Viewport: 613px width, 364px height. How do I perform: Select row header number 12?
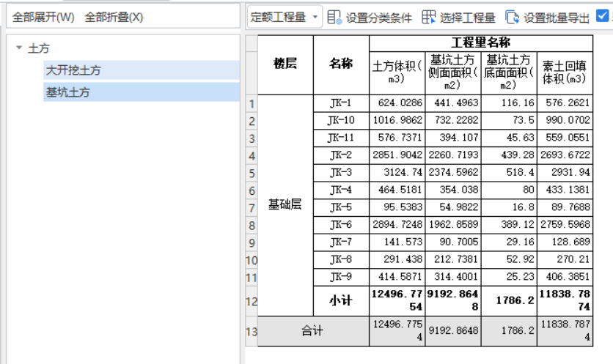click(252, 302)
